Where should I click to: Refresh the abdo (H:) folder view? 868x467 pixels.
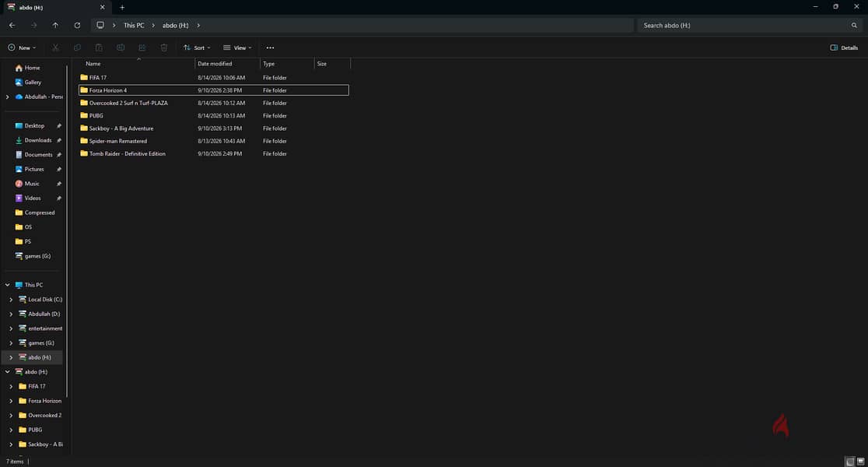[x=77, y=26]
